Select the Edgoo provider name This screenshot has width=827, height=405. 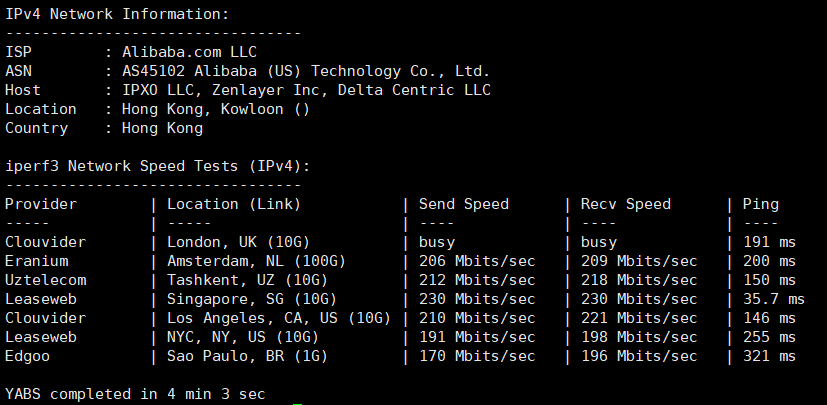[28, 356]
